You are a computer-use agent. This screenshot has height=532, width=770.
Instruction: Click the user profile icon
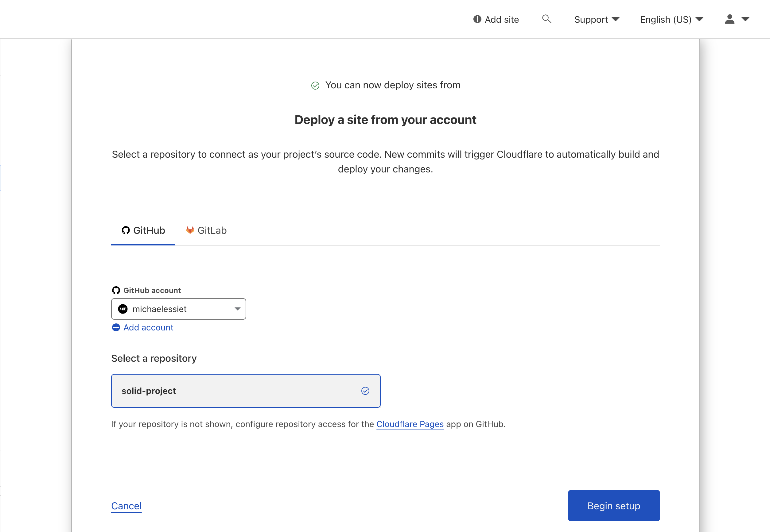[729, 19]
